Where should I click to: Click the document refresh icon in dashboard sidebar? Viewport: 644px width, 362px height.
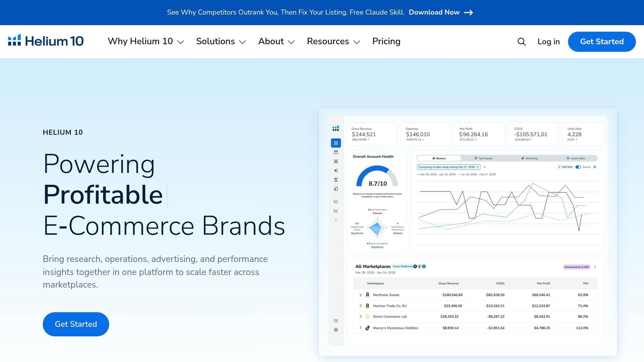coord(336,189)
